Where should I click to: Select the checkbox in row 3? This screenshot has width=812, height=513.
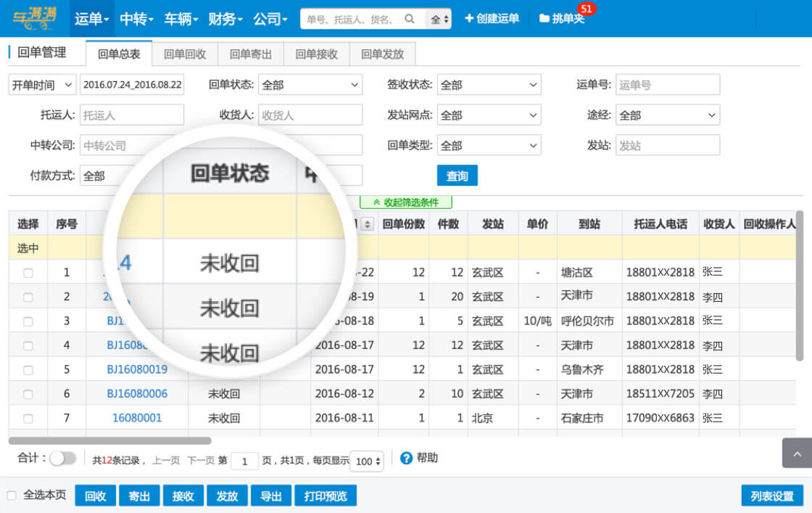(28, 321)
